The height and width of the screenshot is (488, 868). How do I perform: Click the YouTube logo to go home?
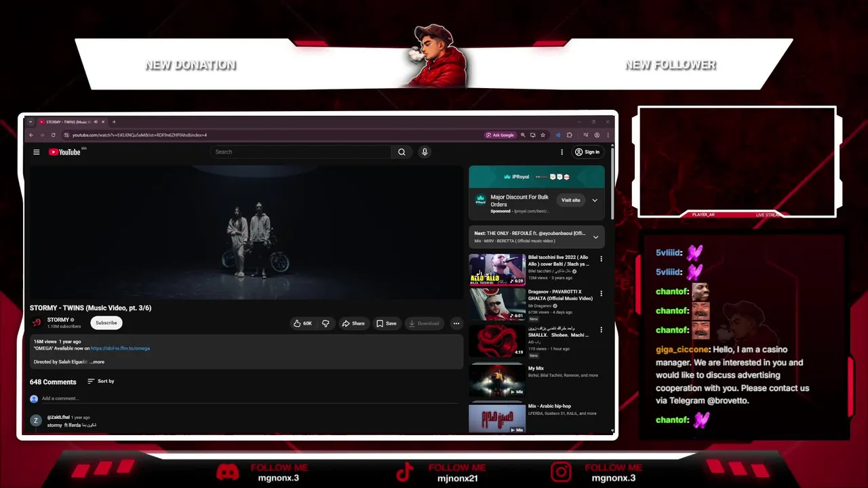tap(65, 152)
